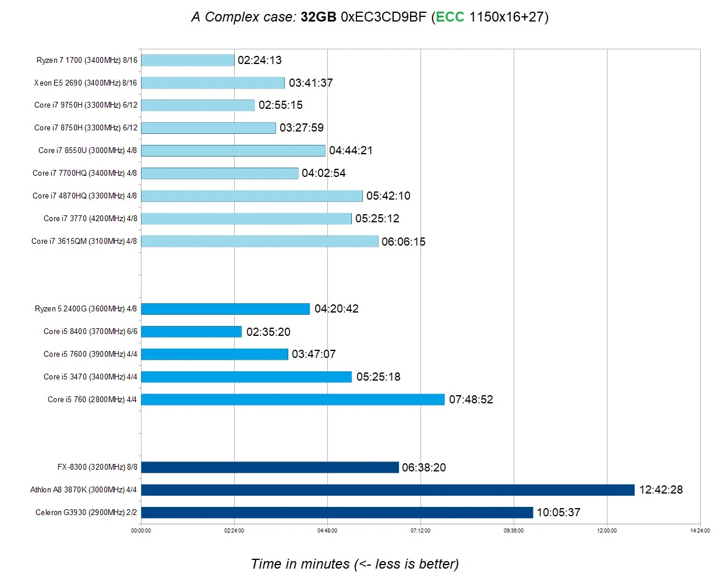Click the value 02:35:20
Screen dimensions: 728x582
(x=268, y=332)
